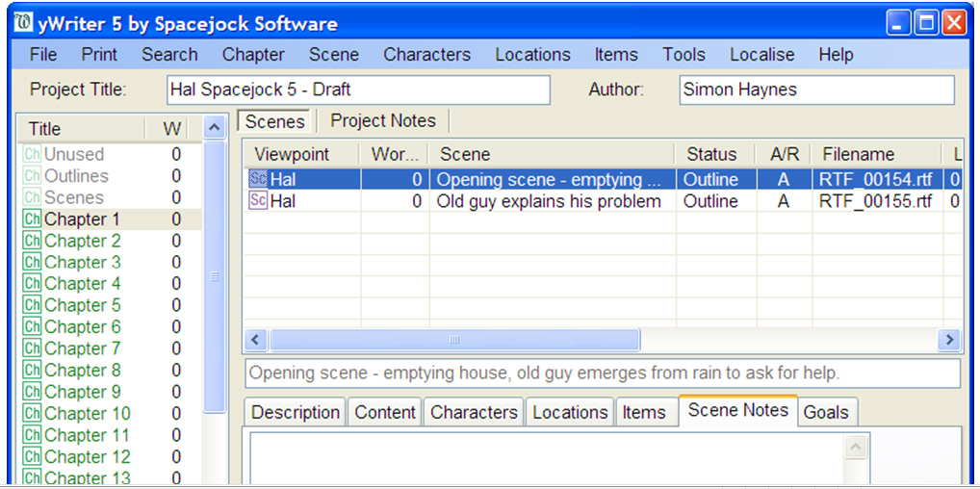The width and height of the screenshot is (980, 489).
Task: Click the RTF_00155.rtf filename cell
Action: click(877, 201)
